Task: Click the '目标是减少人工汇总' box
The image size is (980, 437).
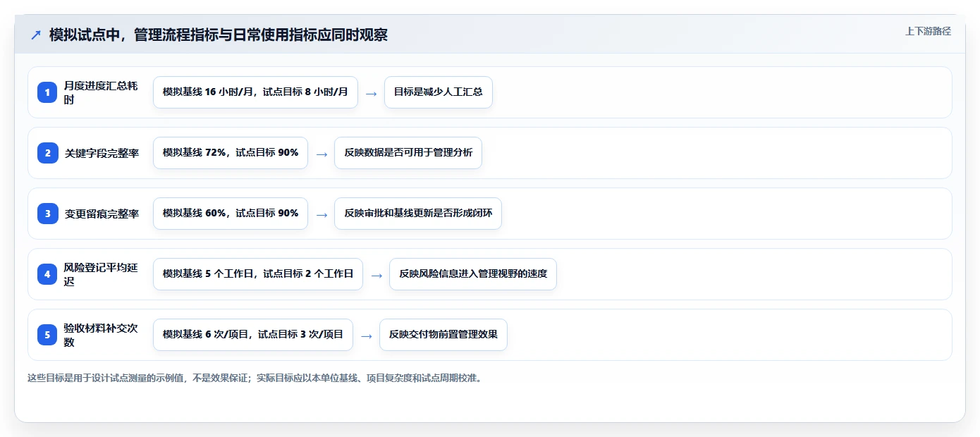Action: click(x=439, y=92)
